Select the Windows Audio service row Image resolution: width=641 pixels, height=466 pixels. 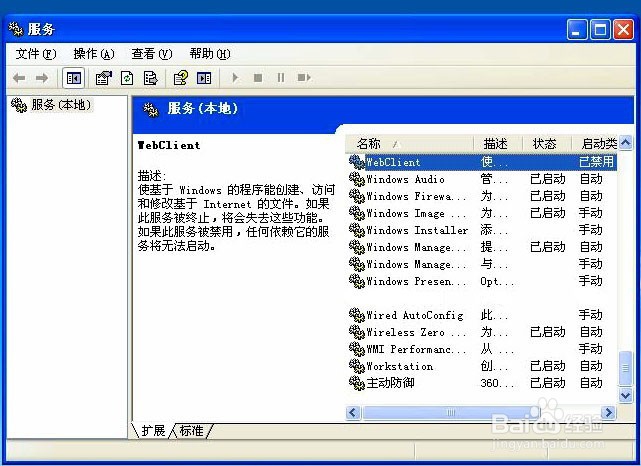click(x=482, y=179)
